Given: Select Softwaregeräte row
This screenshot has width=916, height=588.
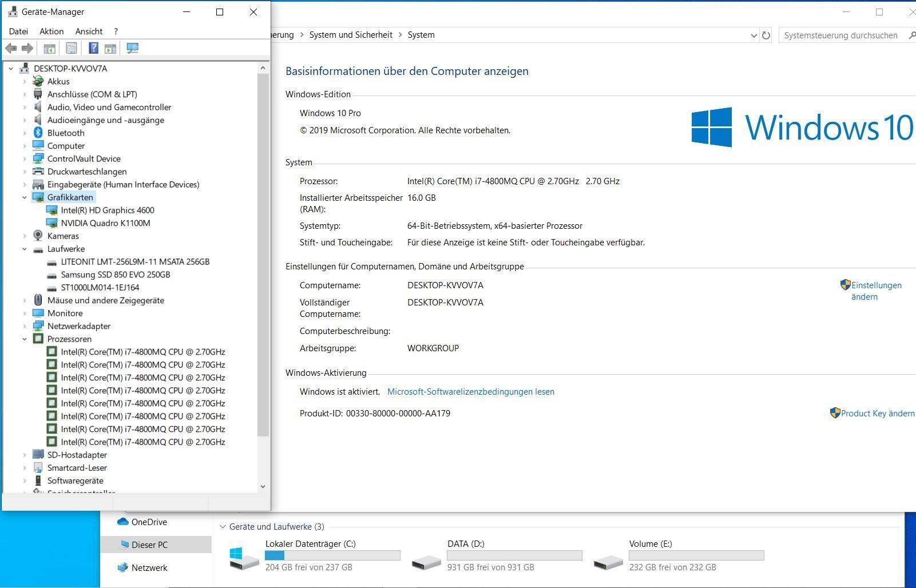Looking at the screenshot, I should click(75, 480).
